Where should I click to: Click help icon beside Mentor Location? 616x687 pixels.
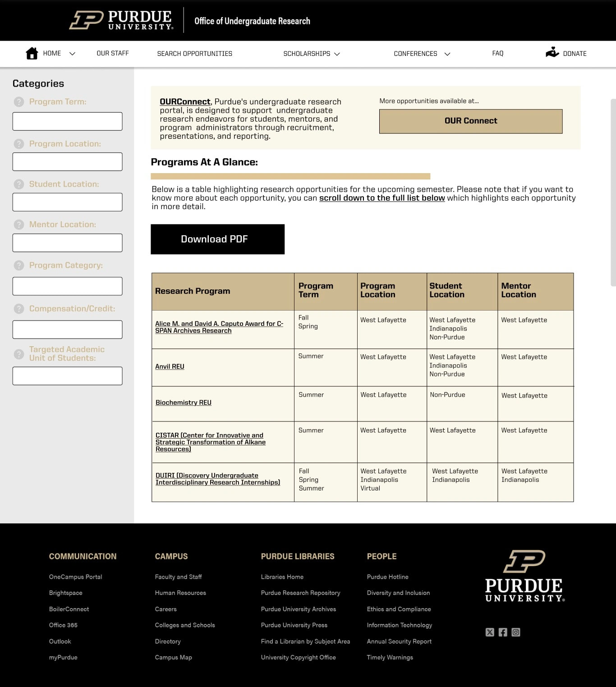19,224
